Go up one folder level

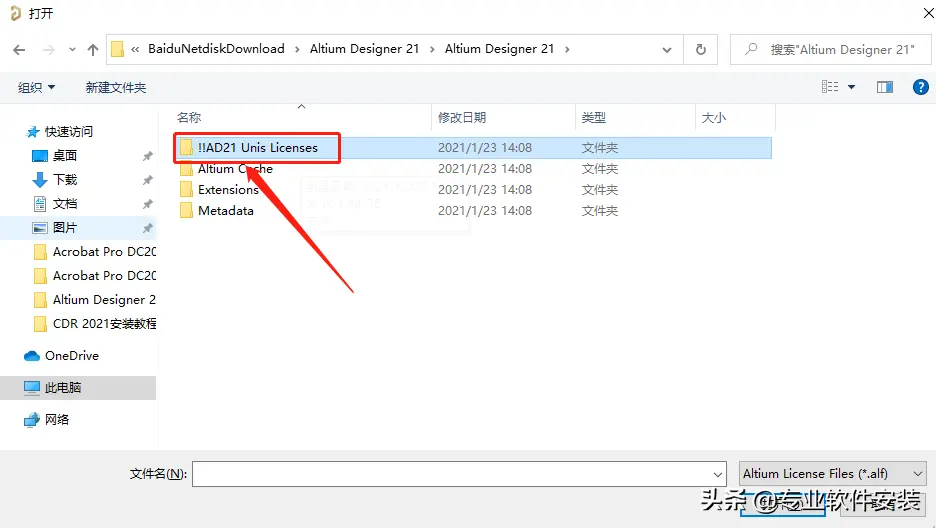pyautogui.click(x=93, y=50)
